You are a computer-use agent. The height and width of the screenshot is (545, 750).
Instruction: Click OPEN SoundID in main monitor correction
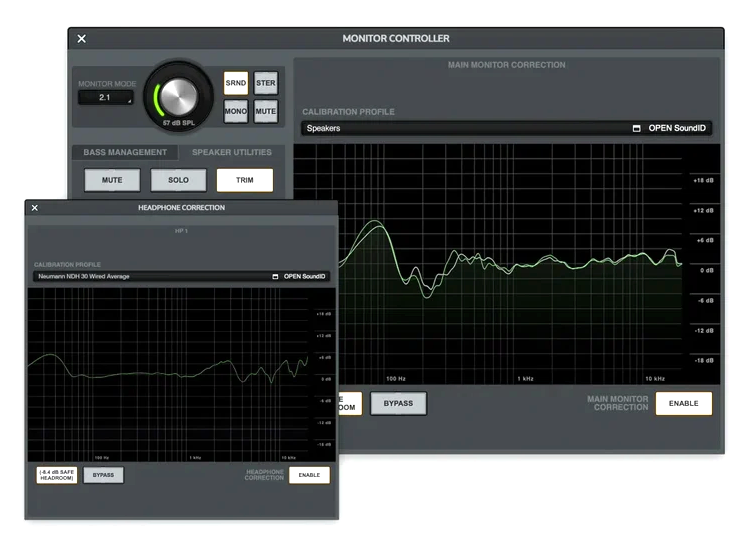[x=677, y=128]
